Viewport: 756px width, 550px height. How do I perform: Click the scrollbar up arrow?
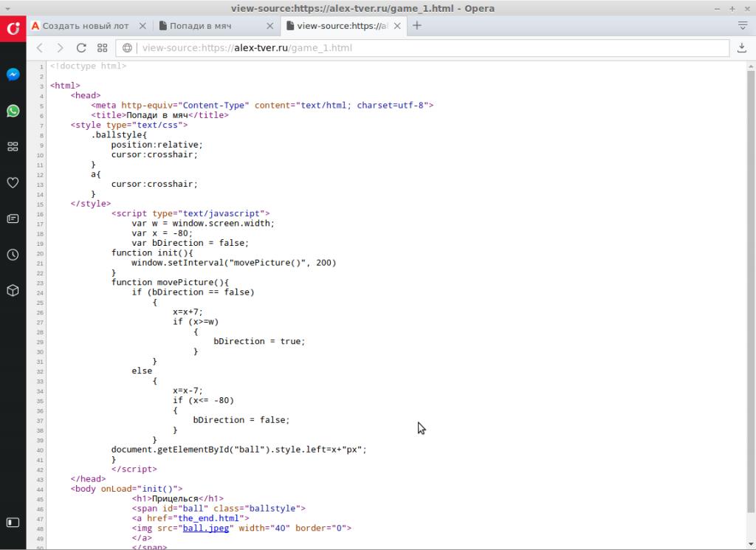751,66
